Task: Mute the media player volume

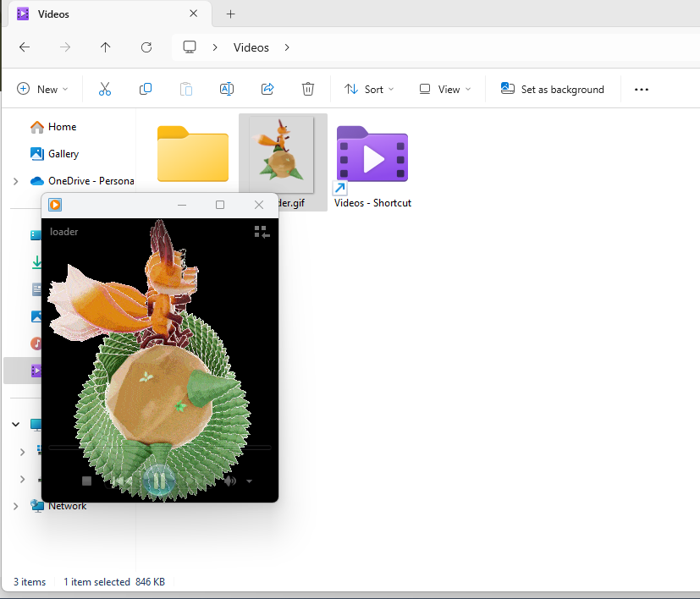Action: pos(229,481)
